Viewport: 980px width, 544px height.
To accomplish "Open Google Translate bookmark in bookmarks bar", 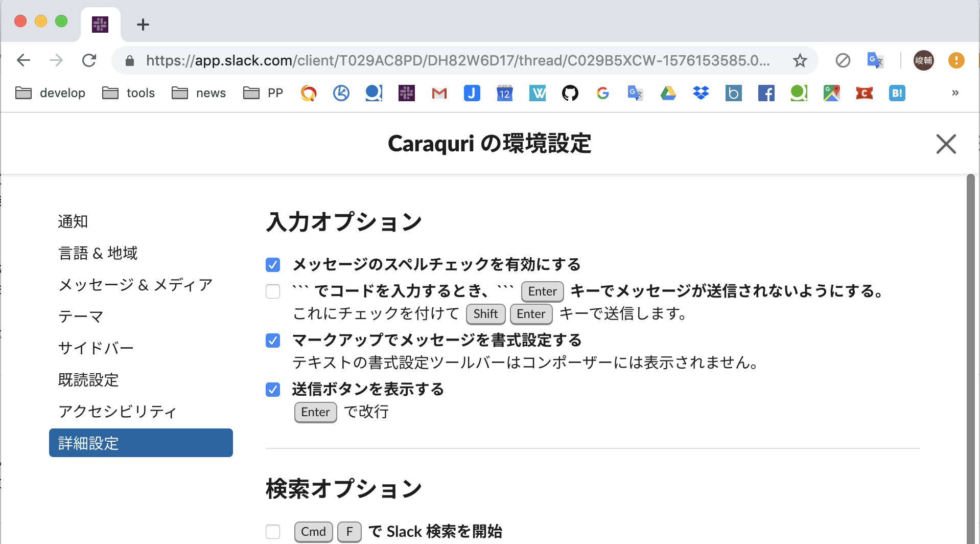I will [636, 93].
